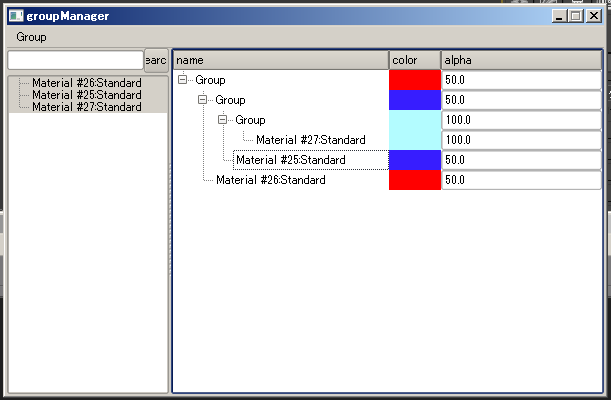Collapse the second-level Group node
Viewport: 611px width, 400px height.
(202, 100)
